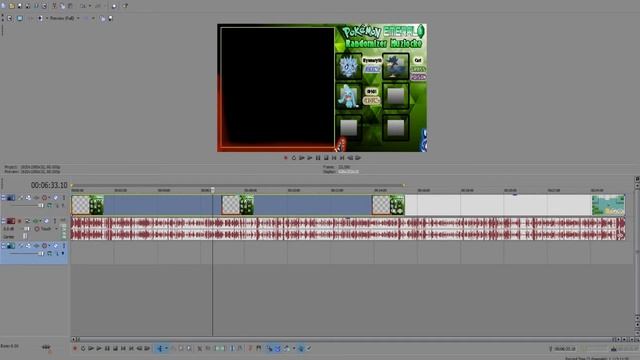
Task: Save preview snapshot to file
Action: 110,18
